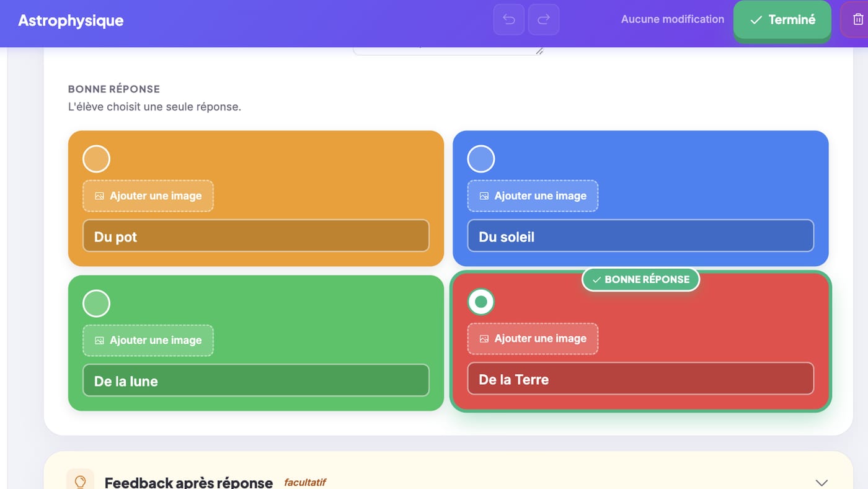This screenshot has height=489, width=868.
Task: Edit the "Du soleil" answer text field
Action: 640,236
